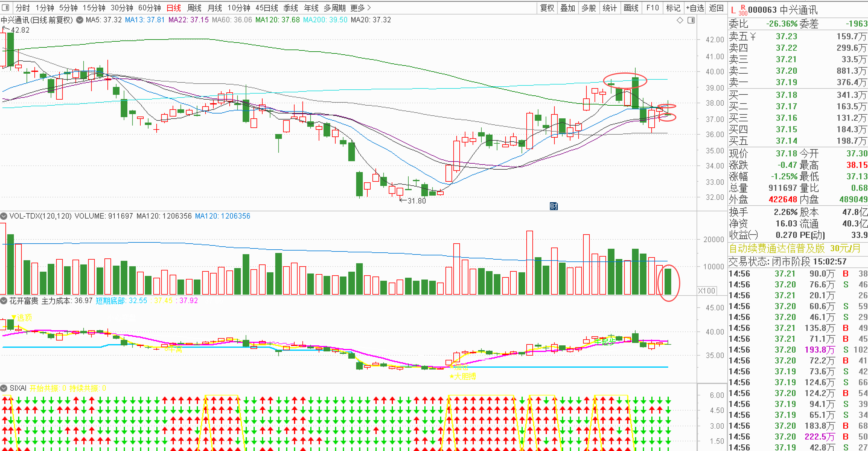Switch to the 周线 weekly period tab
The image size is (868, 451).
(x=194, y=8)
